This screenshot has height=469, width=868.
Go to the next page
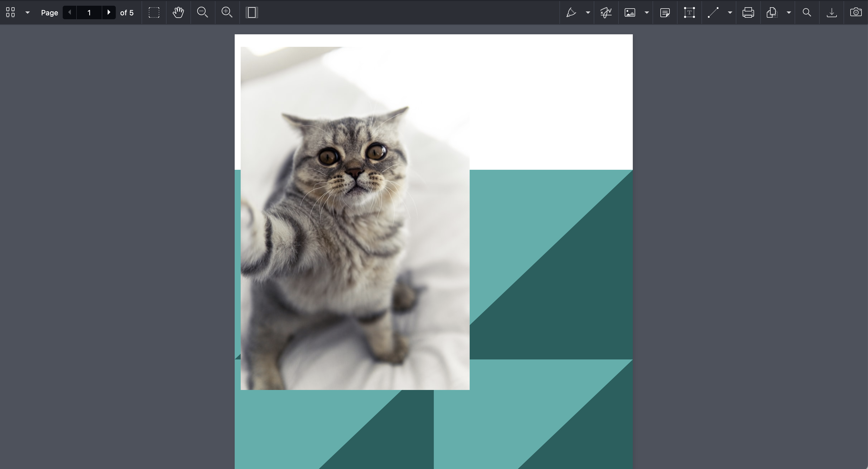[x=108, y=12]
